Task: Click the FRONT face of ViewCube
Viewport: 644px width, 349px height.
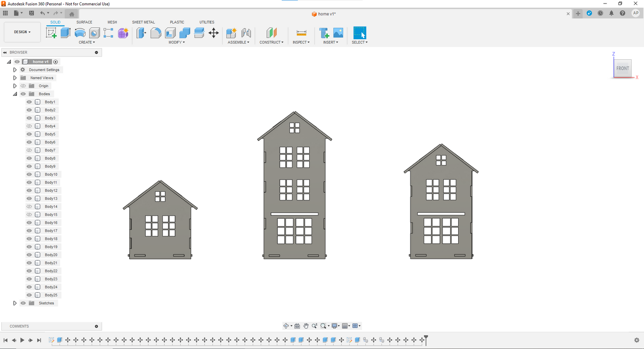Action: coord(623,68)
